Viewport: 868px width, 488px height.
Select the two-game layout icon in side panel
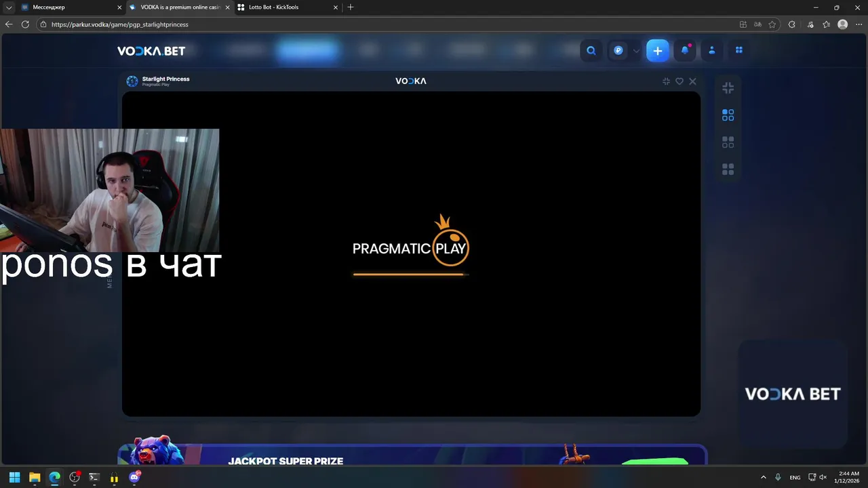[x=728, y=142]
